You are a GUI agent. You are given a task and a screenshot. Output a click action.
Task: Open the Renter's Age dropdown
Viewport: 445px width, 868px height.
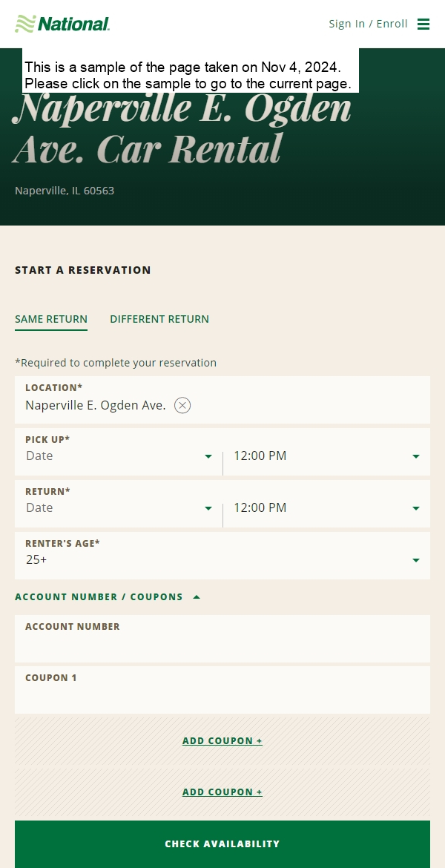click(222, 556)
